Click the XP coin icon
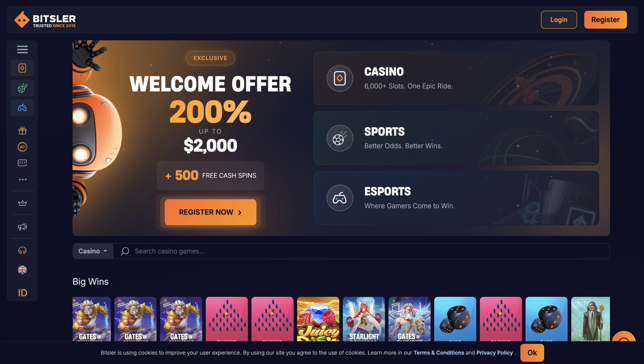The image size is (644, 364). point(22,147)
